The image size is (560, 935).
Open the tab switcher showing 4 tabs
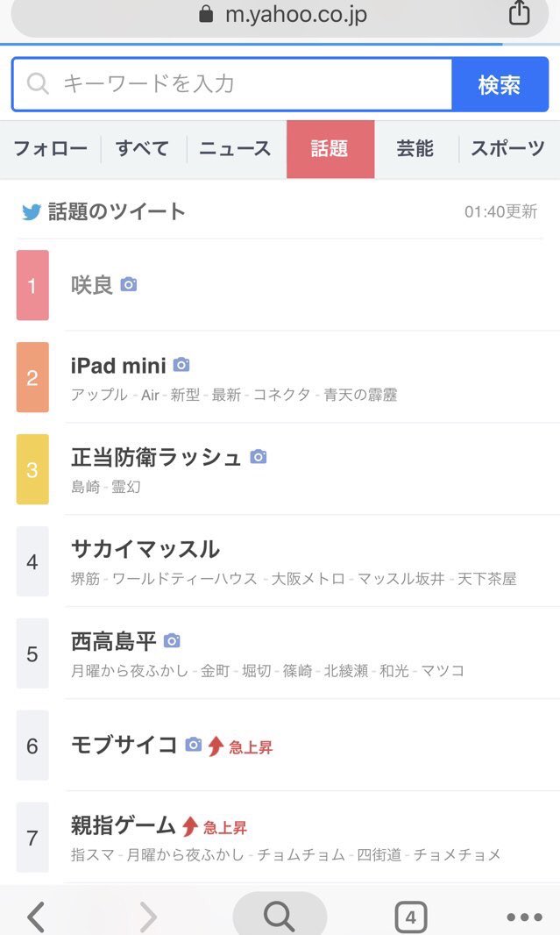coord(411,917)
